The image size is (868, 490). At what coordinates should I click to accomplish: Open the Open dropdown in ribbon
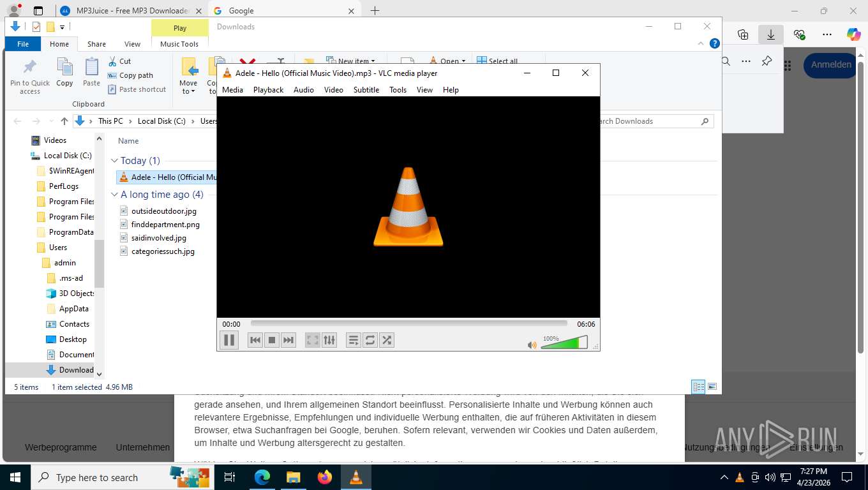pyautogui.click(x=448, y=61)
